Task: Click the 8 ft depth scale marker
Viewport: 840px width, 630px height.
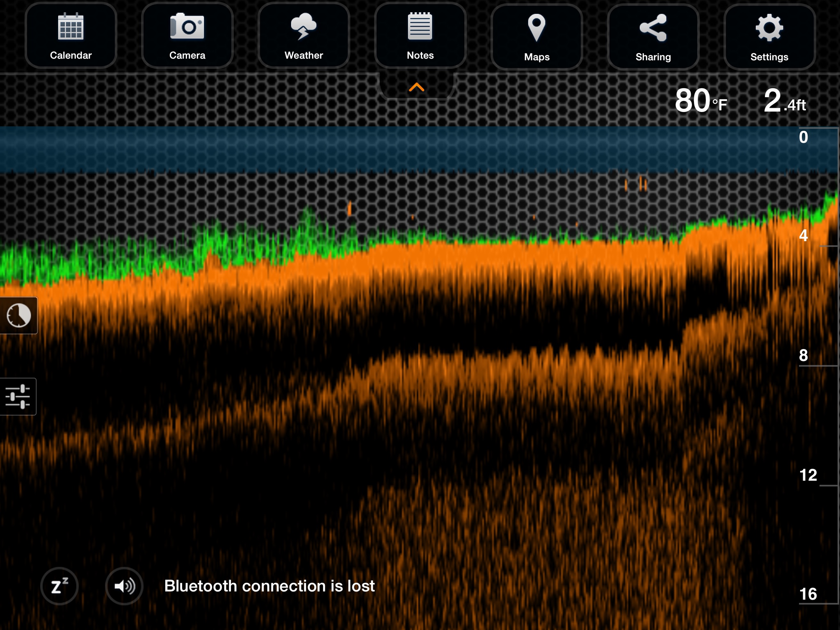Action: click(x=803, y=355)
